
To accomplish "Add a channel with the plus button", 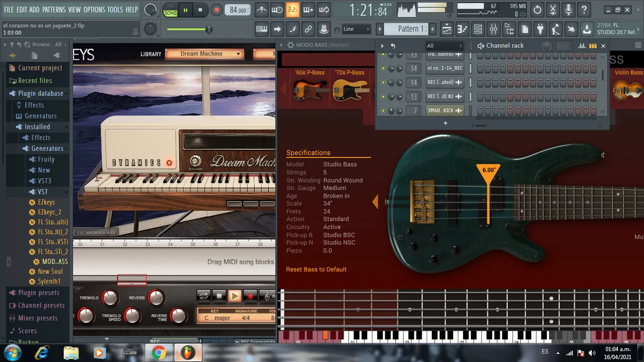I will pos(445,123).
